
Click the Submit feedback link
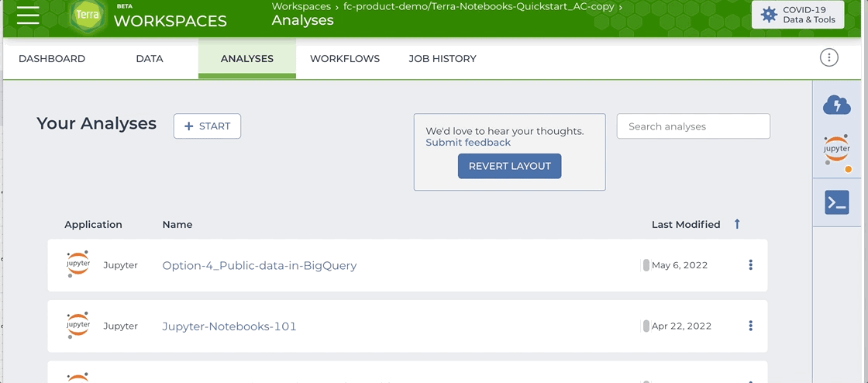[x=468, y=142]
